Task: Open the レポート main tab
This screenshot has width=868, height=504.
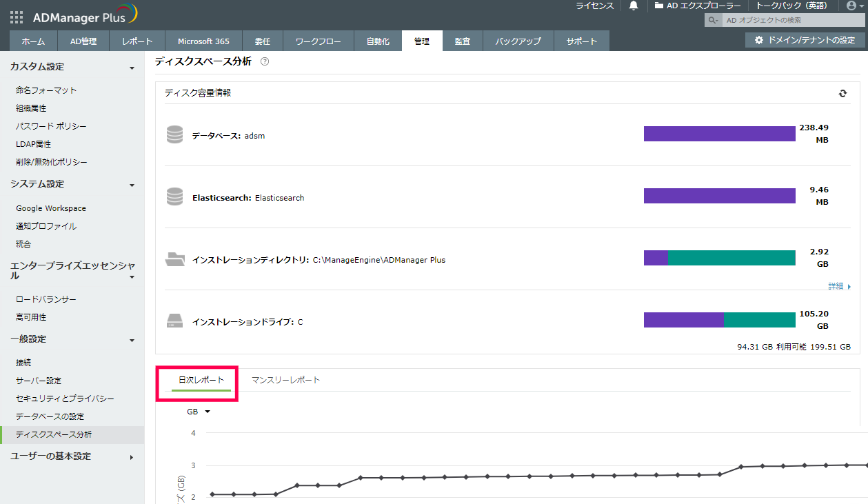Action: click(137, 41)
